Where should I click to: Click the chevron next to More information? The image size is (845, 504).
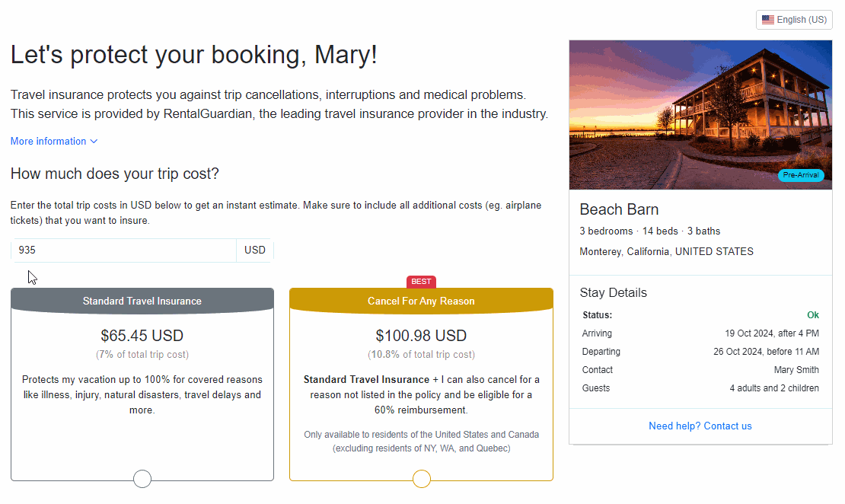point(94,142)
